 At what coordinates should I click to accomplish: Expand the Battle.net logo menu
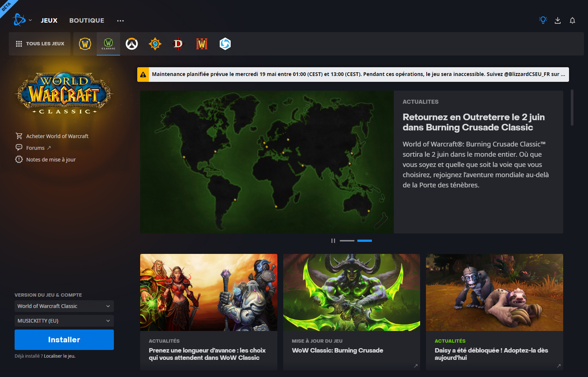pyautogui.click(x=22, y=20)
